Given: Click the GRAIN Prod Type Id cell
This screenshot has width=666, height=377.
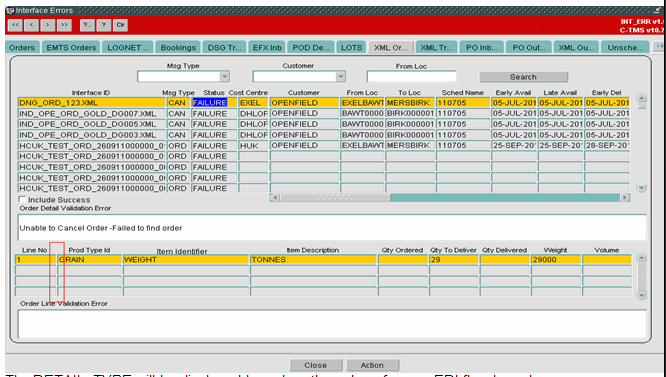Looking at the screenshot, I should coord(89,259).
